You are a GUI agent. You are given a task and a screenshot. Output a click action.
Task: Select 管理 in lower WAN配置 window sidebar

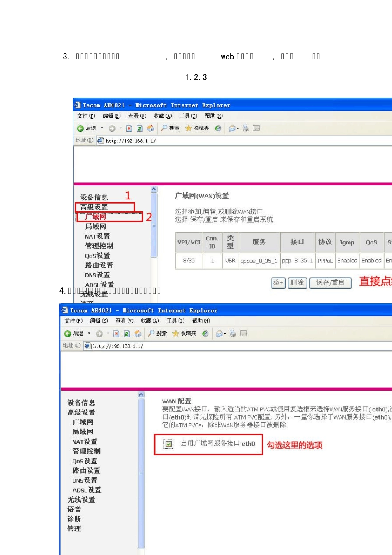click(74, 529)
